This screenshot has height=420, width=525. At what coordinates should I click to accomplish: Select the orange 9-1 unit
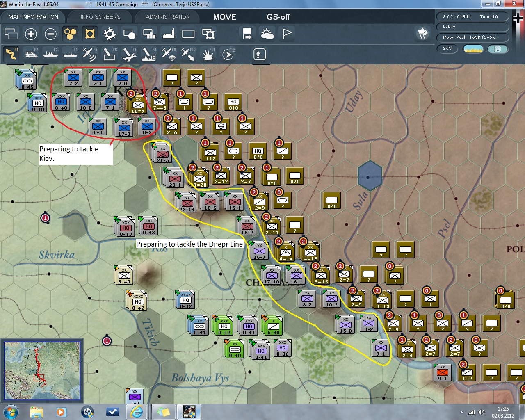tap(443, 372)
